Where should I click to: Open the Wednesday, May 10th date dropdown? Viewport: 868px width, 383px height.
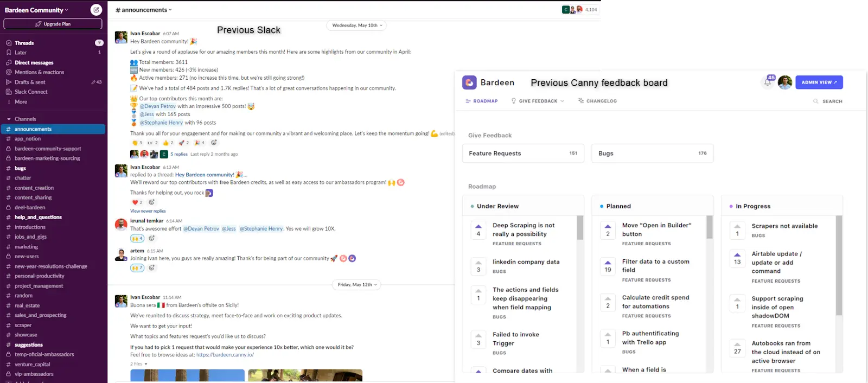[x=357, y=25]
